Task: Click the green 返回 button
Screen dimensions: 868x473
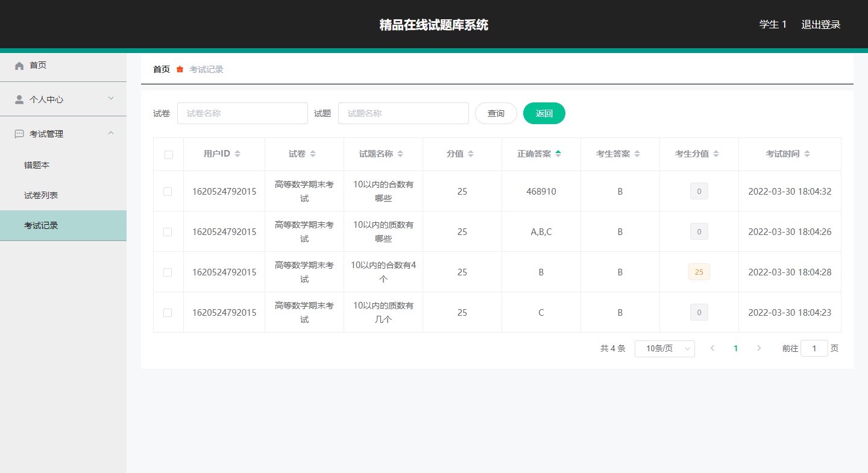Action: tap(544, 113)
